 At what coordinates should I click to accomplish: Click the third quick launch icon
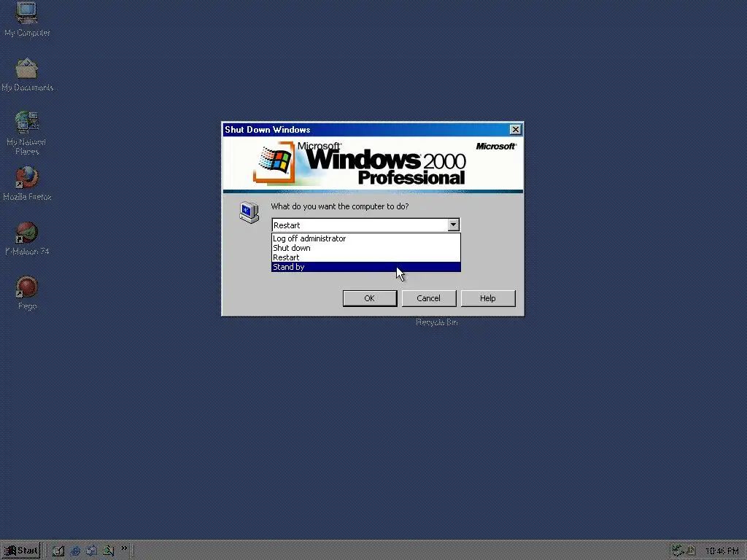[91, 551]
